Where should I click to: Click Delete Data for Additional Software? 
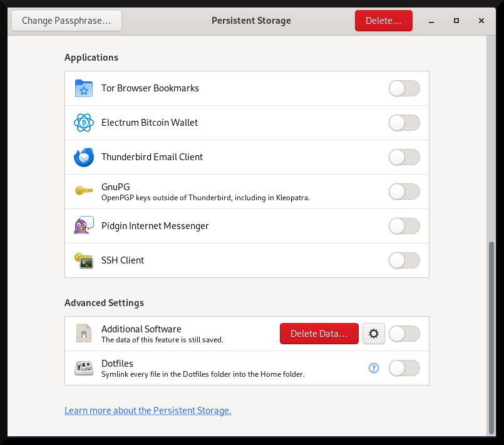[319, 334]
